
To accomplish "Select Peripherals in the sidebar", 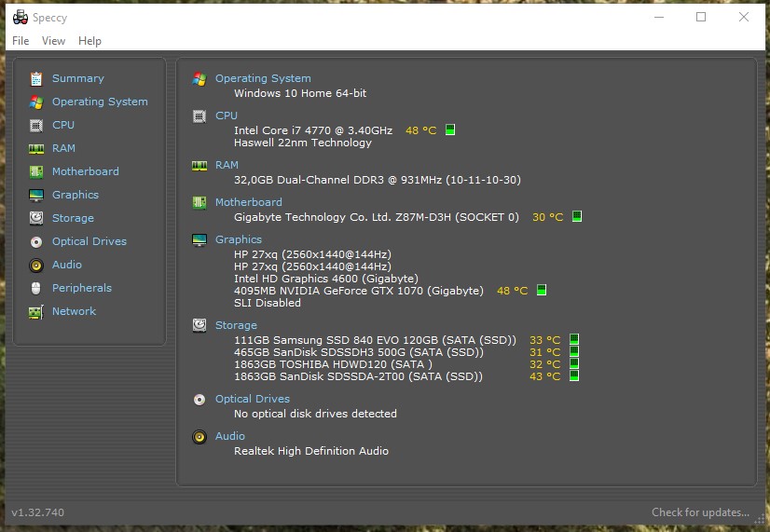I will click(82, 288).
